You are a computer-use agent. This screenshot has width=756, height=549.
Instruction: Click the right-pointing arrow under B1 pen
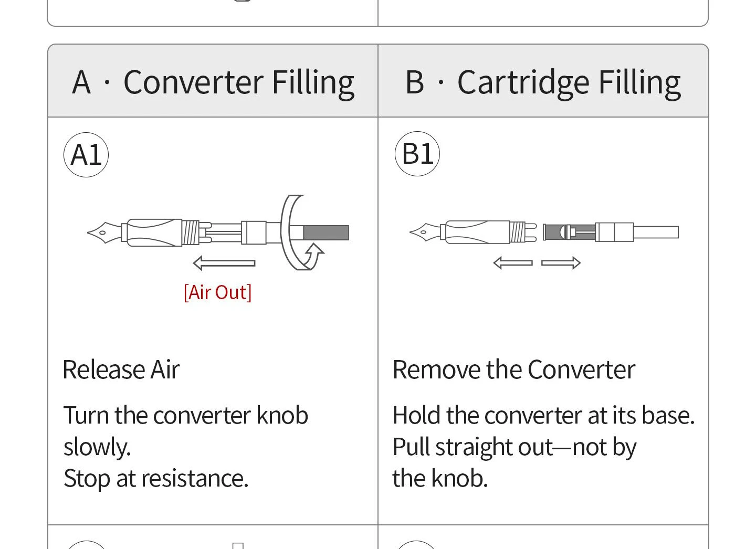click(561, 262)
